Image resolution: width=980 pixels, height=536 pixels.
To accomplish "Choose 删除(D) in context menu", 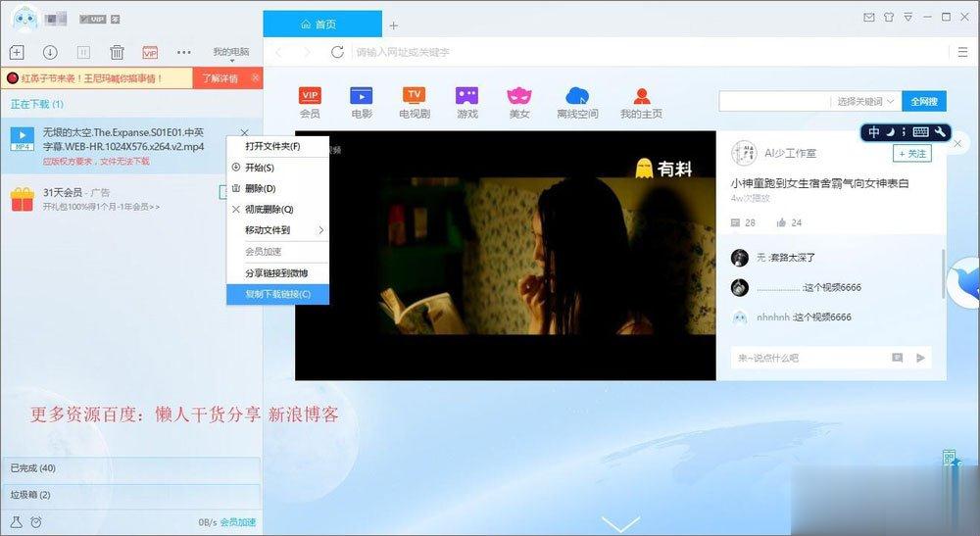I will [277, 188].
